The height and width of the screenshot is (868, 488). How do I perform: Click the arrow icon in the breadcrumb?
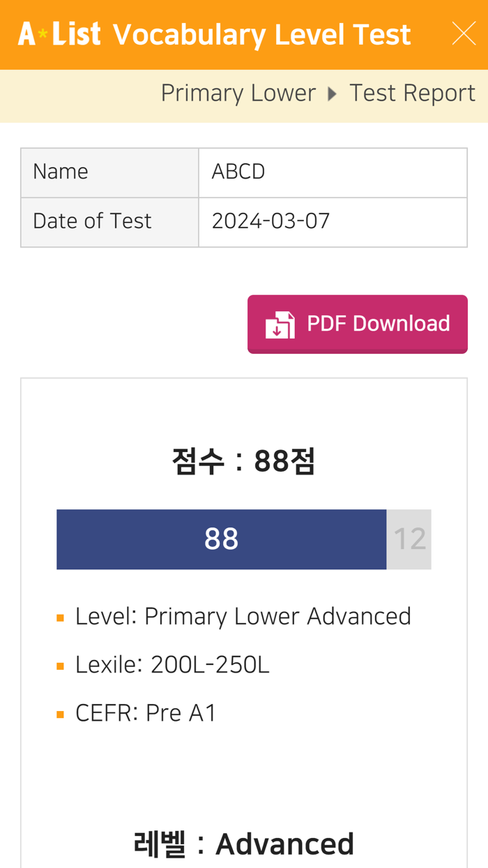point(332,93)
